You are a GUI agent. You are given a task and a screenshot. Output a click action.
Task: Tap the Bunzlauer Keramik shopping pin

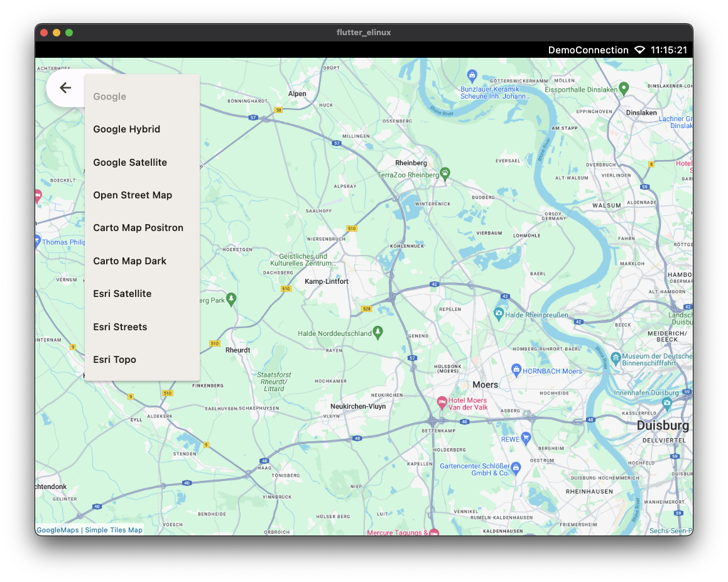click(472, 75)
